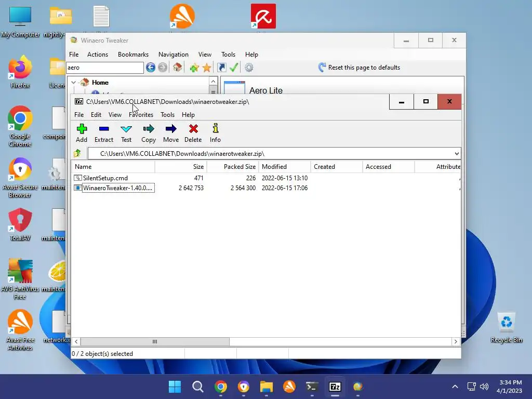
Task: Open TotalAV desktop shortcut
Action: (x=20, y=224)
